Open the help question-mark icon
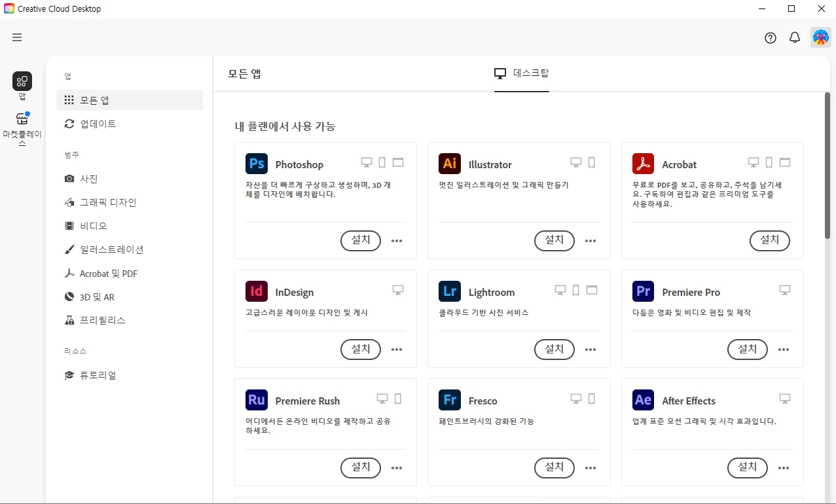 coord(771,38)
